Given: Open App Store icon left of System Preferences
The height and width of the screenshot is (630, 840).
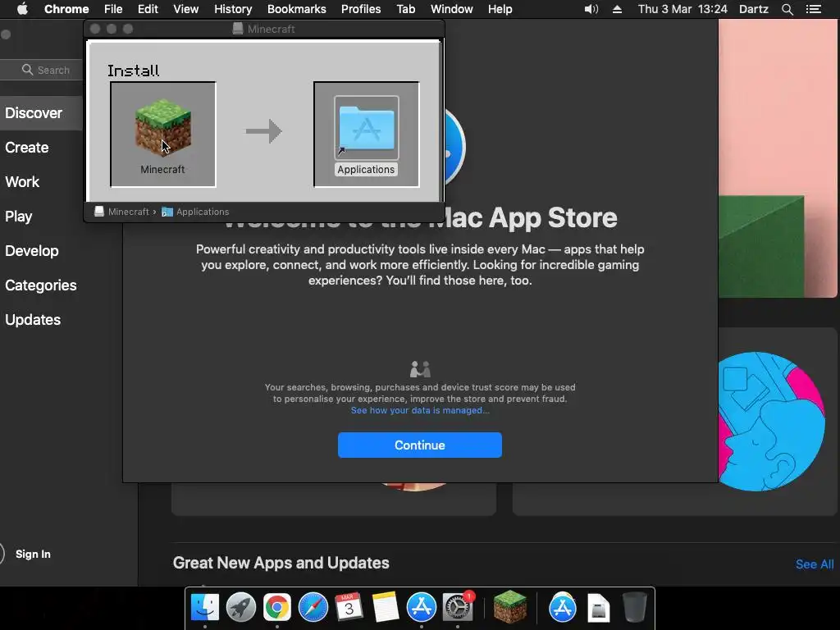Looking at the screenshot, I should (x=421, y=608).
